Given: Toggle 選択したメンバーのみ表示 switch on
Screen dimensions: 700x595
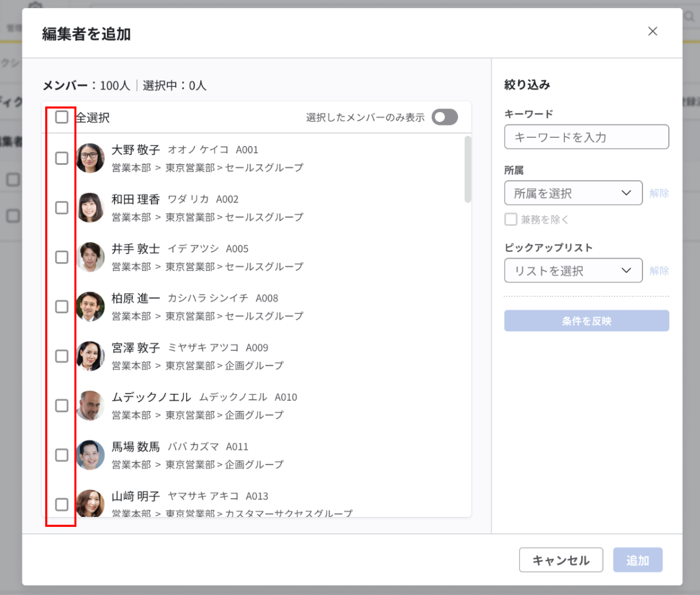Looking at the screenshot, I should tap(445, 117).
